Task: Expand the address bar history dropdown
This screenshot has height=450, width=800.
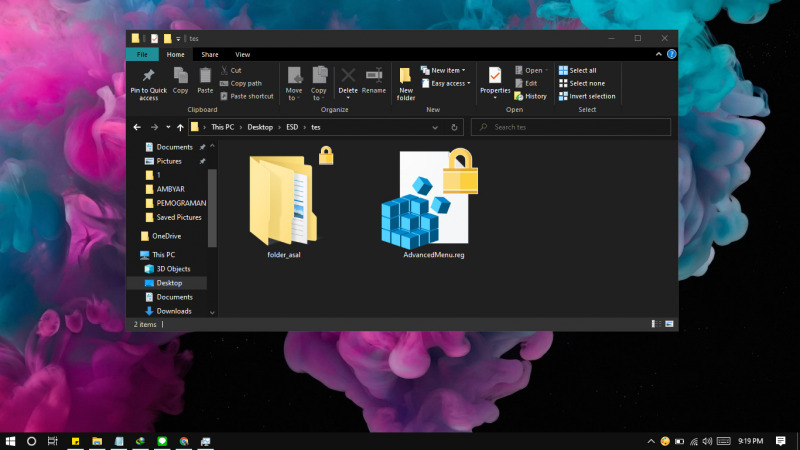Action: [435, 128]
